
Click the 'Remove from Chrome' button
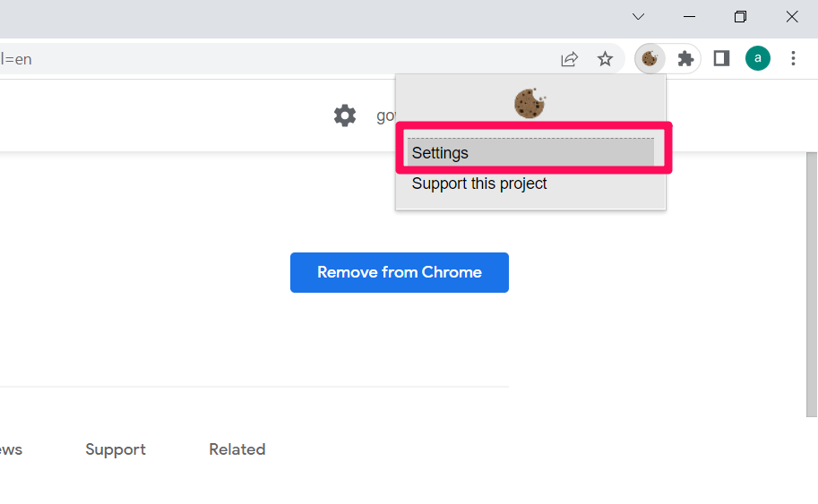pos(400,272)
